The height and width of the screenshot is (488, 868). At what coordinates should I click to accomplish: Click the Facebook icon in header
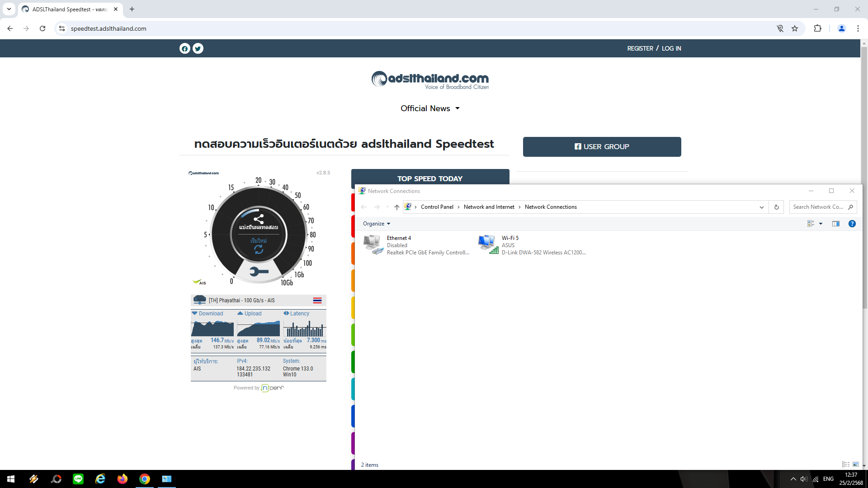pos(184,48)
